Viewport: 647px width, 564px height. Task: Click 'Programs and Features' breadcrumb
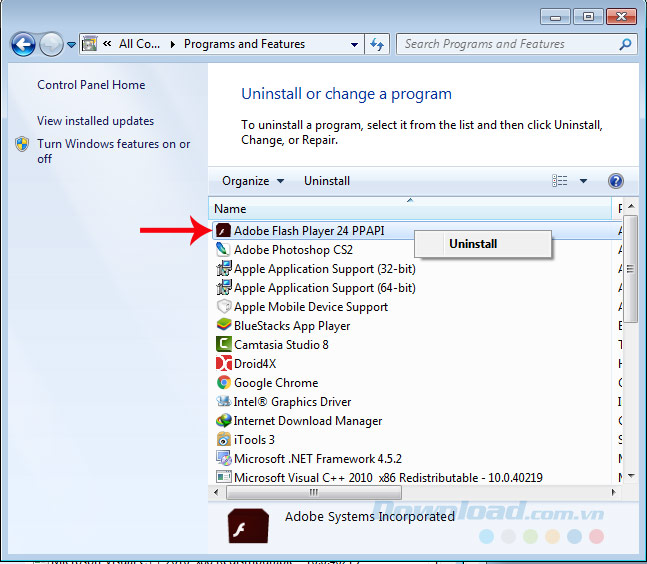click(244, 44)
